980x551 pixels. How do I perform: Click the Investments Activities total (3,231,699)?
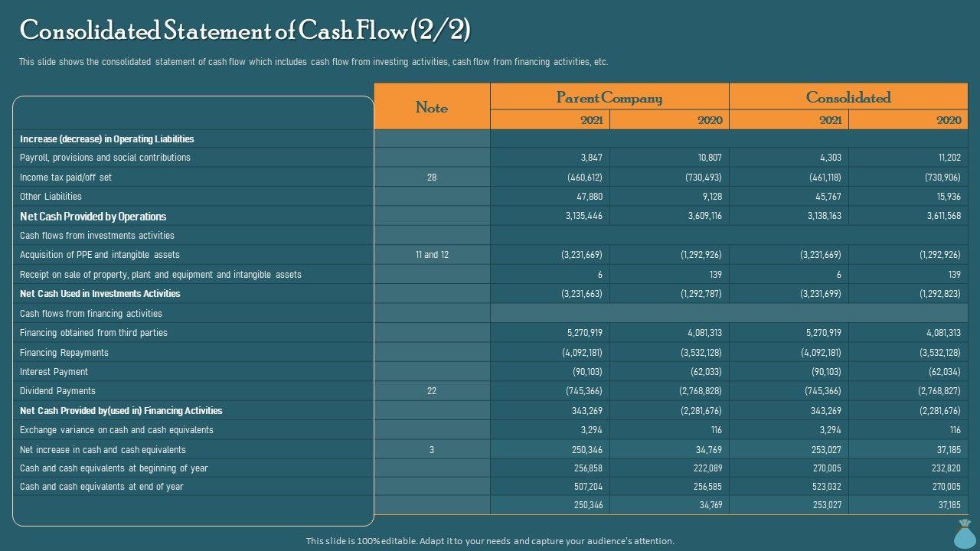tap(821, 294)
